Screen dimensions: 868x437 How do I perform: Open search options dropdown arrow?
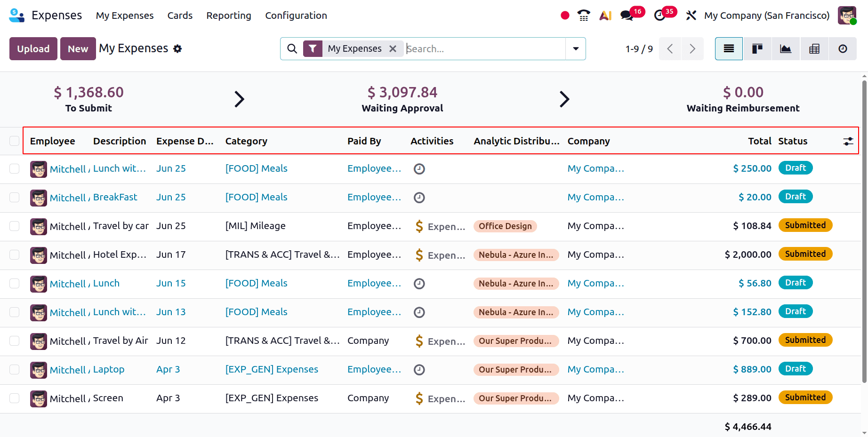576,48
